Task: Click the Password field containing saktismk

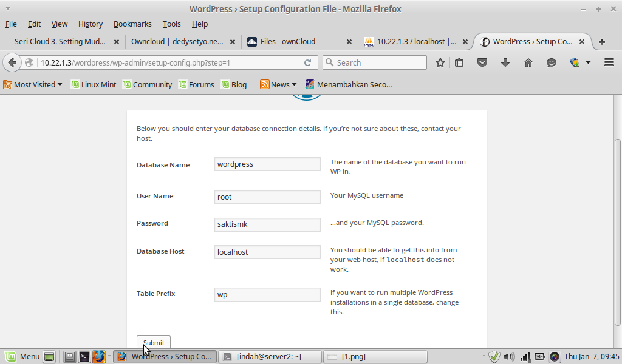Action: click(267, 224)
